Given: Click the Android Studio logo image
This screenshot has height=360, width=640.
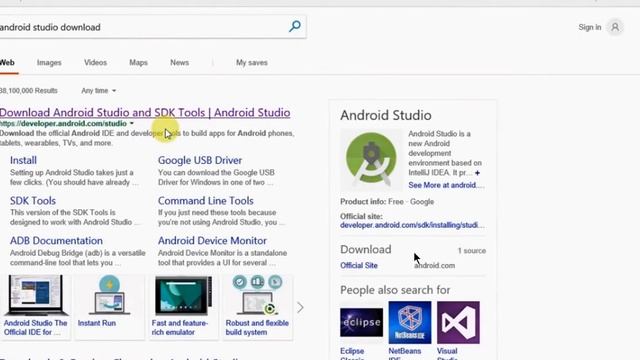Looking at the screenshot, I should pyautogui.click(x=371, y=159).
